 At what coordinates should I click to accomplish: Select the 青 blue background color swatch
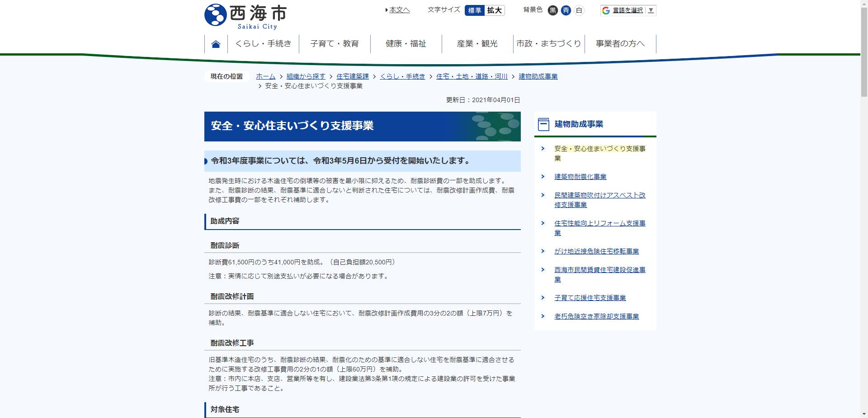click(565, 10)
